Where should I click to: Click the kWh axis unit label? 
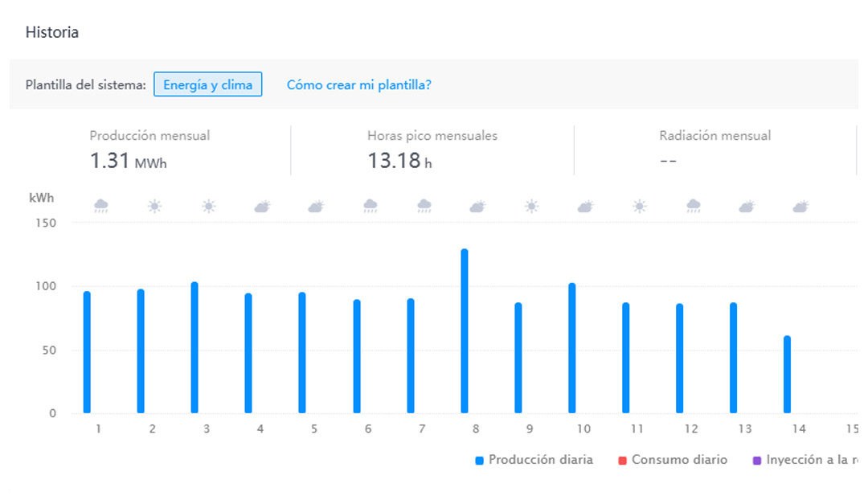click(42, 198)
